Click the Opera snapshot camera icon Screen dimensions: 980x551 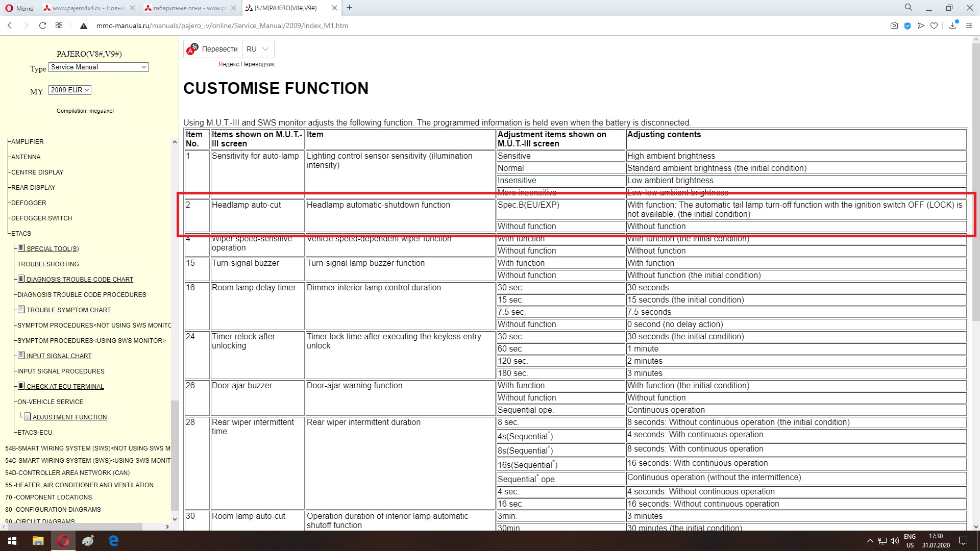click(x=894, y=26)
